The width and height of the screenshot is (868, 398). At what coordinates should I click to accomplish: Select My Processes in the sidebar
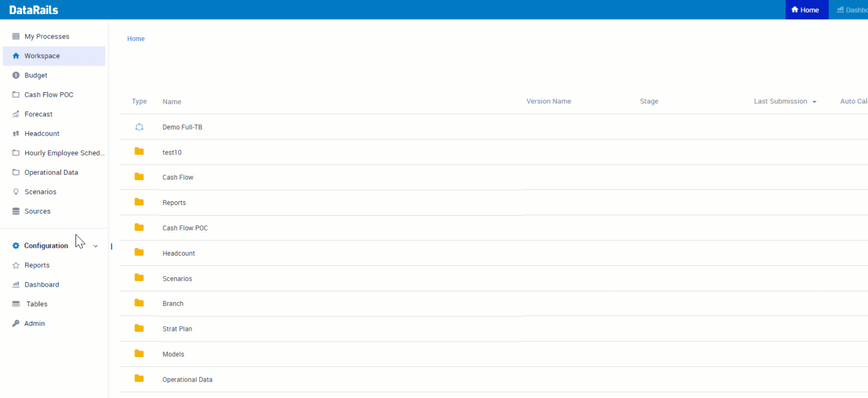pos(54,36)
